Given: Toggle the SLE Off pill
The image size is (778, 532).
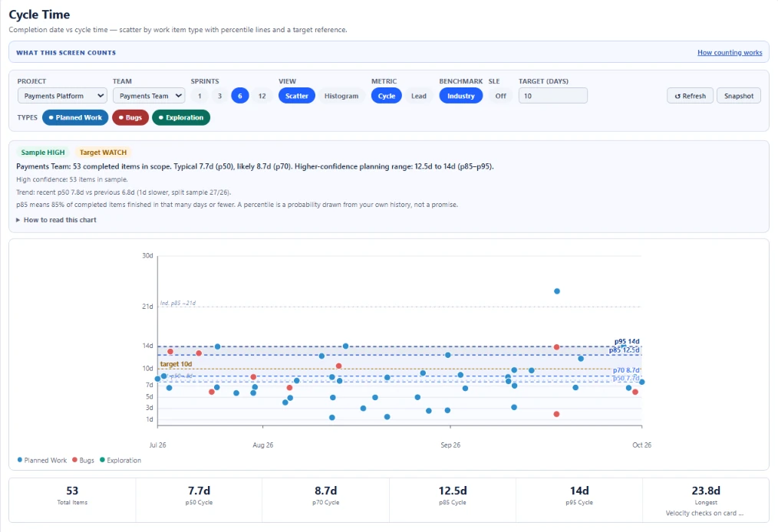Looking at the screenshot, I should click(501, 96).
